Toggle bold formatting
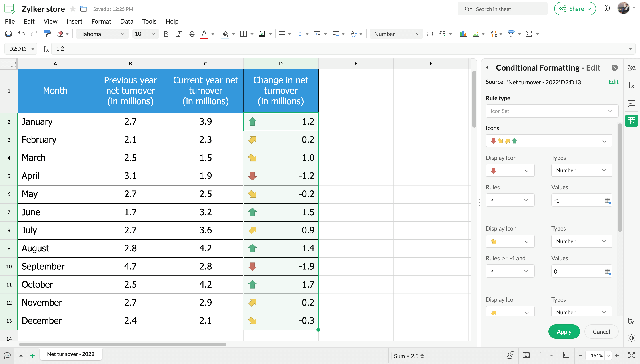The image size is (640, 364). pyautogui.click(x=166, y=34)
